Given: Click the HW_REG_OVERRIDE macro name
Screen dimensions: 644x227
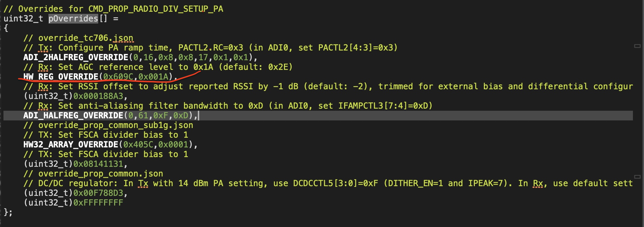Looking at the screenshot, I should [61, 76].
